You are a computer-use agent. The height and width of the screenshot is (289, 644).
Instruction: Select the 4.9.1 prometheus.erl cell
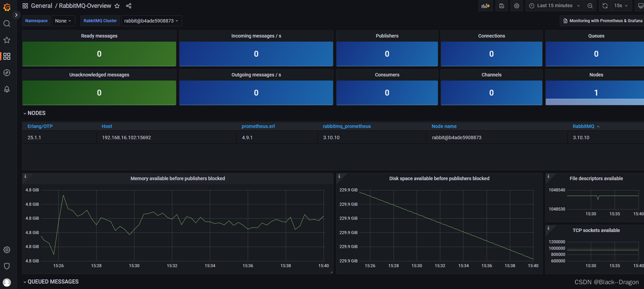[277, 138]
